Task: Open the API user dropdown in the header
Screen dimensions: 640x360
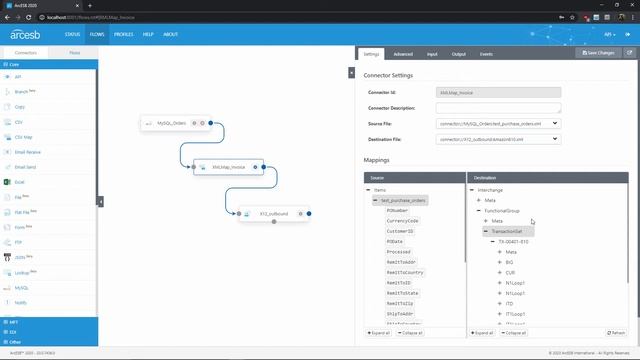Action: tap(610, 35)
